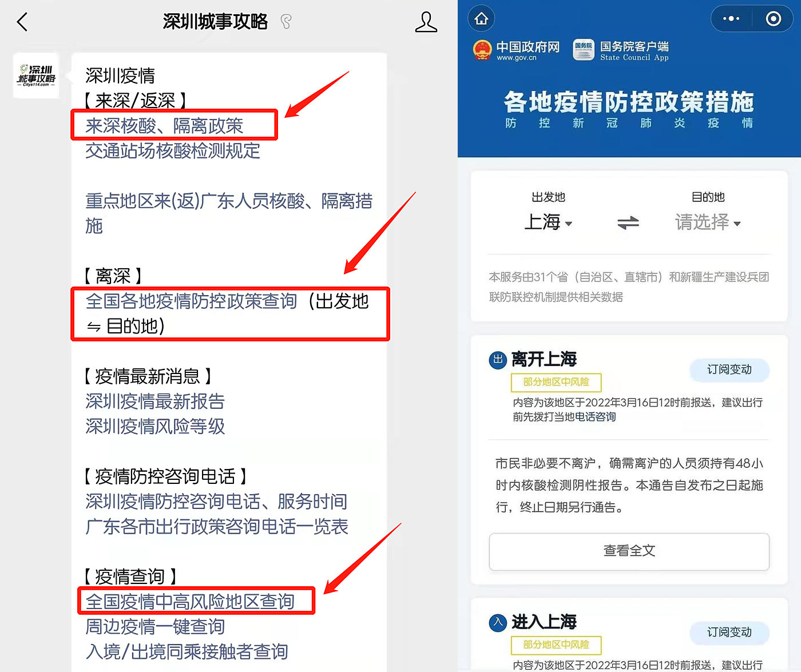Tap the ear (earpiece mode) icon beside the title
Image resolution: width=801 pixels, height=672 pixels.
286,22
